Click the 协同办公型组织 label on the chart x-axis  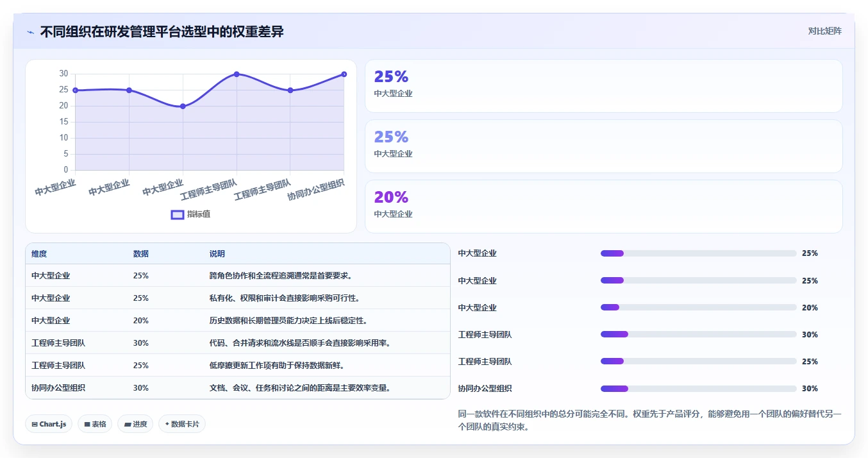pos(315,189)
